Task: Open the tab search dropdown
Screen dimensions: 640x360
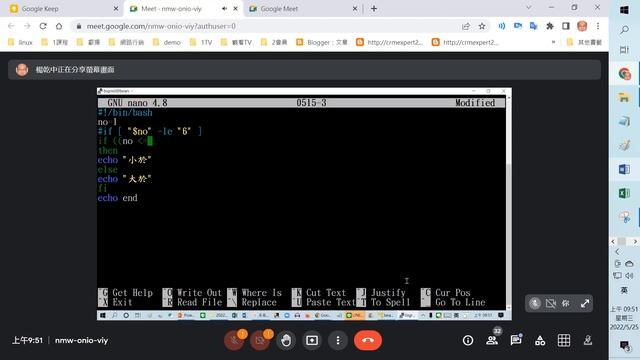Action: coord(529,8)
